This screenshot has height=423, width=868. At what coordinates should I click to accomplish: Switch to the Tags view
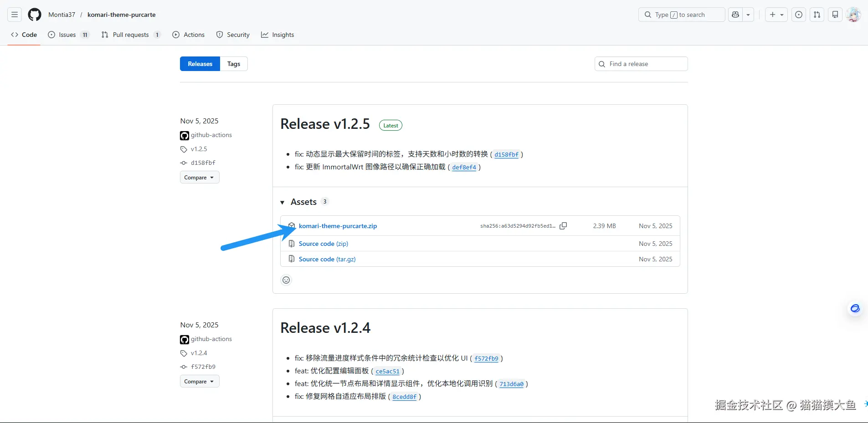coord(234,64)
